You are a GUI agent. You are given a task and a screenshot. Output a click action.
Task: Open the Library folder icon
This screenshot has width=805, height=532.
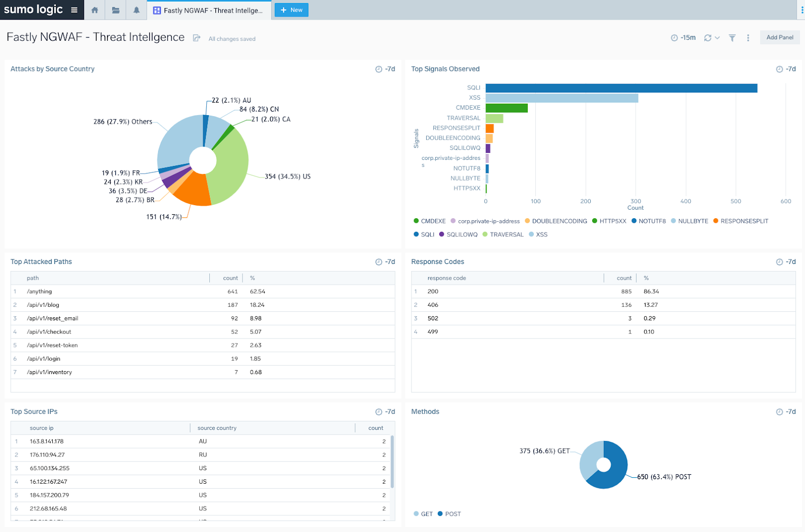tap(115, 10)
